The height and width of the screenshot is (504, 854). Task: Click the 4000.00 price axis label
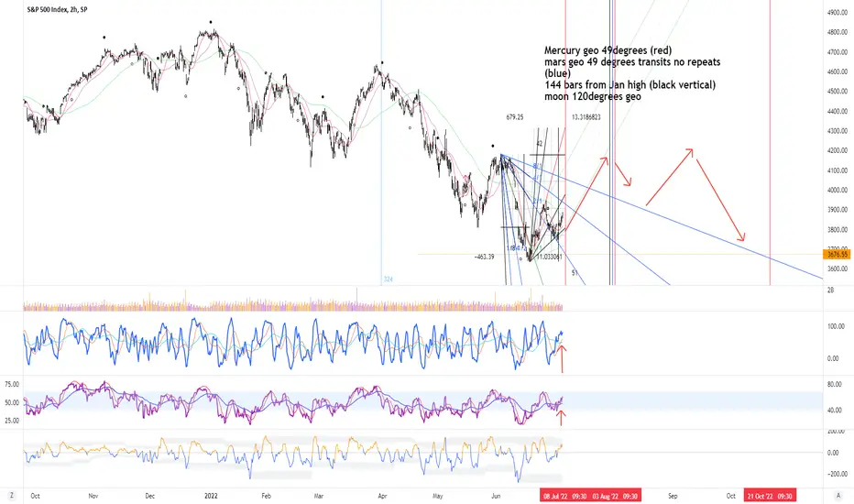click(x=838, y=191)
